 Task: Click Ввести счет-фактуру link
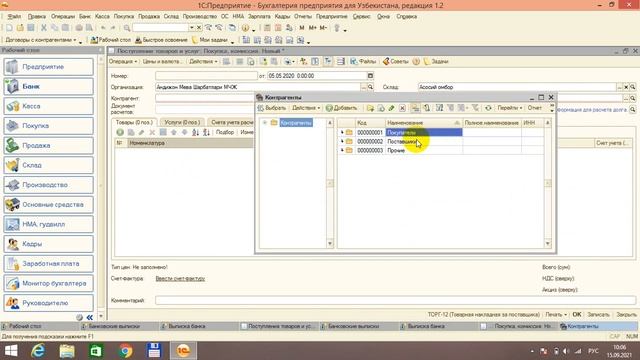click(180, 279)
